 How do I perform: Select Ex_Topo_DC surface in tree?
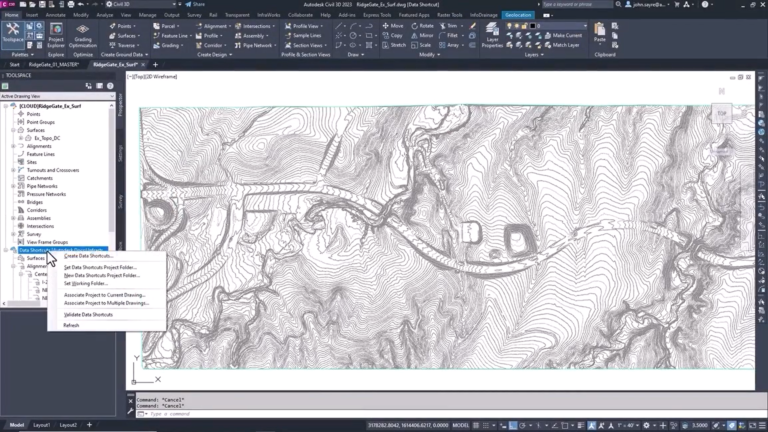click(x=47, y=138)
